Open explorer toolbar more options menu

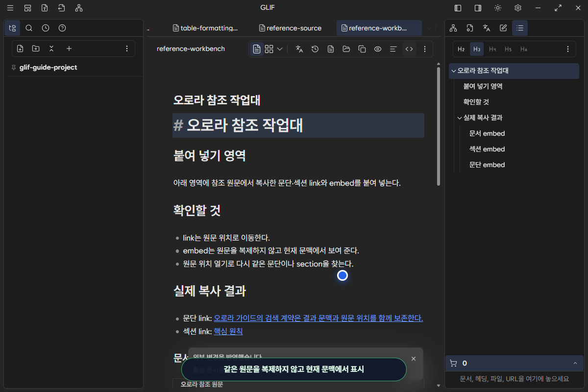pyautogui.click(x=127, y=49)
